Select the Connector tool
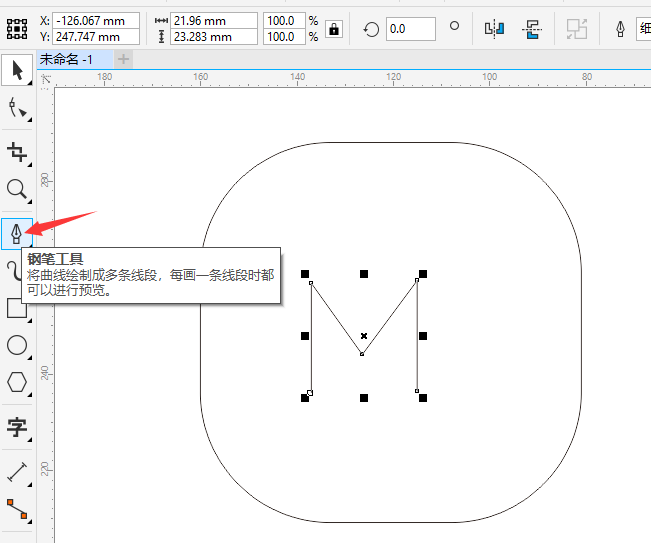 pos(17,511)
